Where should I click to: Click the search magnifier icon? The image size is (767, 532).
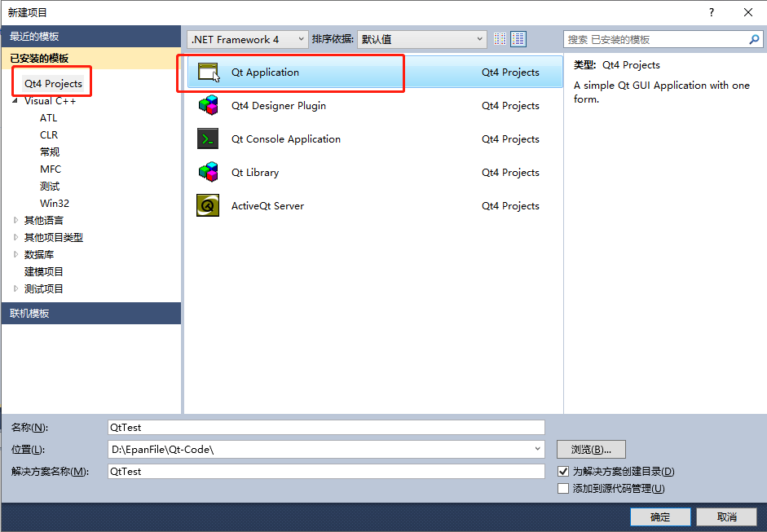754,38
